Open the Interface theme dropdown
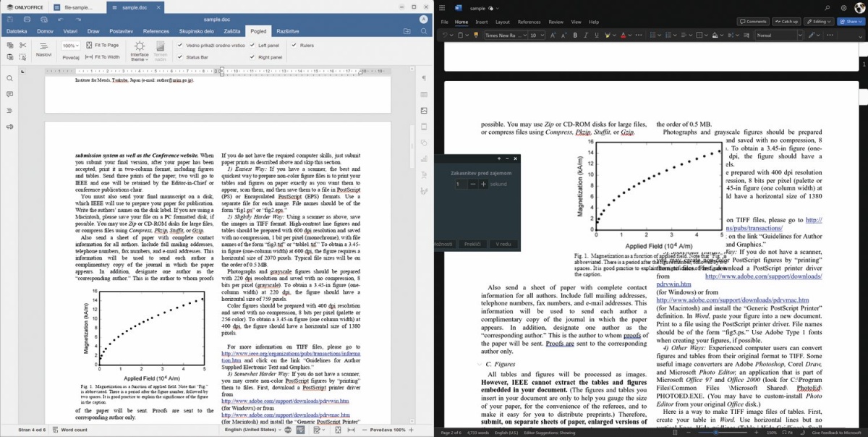 [x=140, y=51]
